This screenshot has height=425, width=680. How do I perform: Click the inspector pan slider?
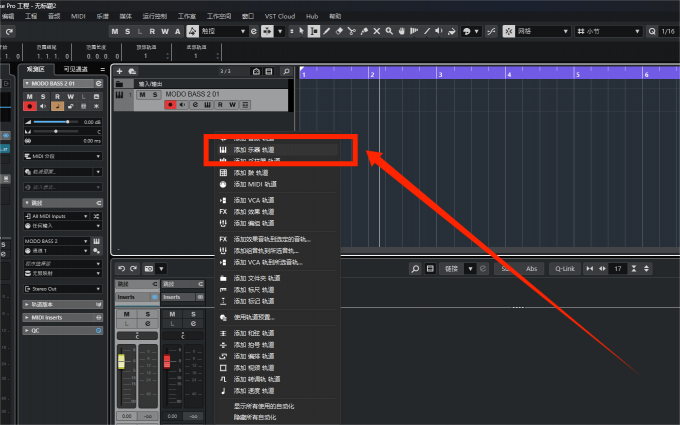(56, 131)
